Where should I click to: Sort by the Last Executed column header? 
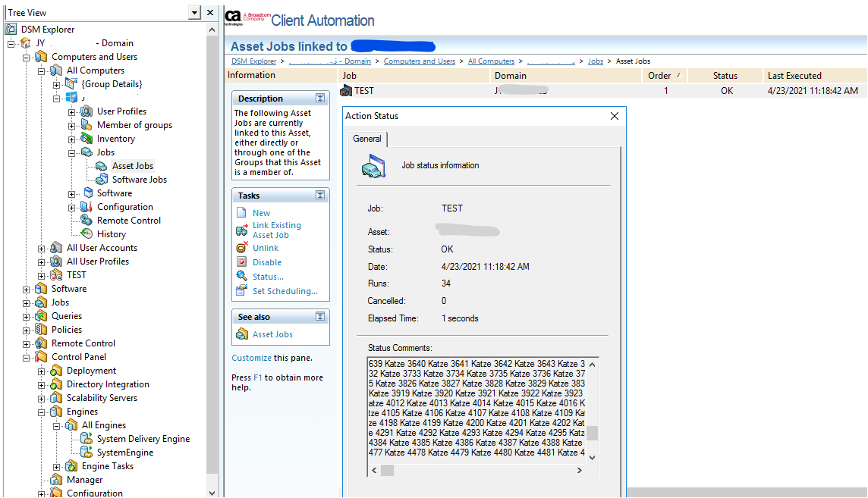[x=815, y=76]
